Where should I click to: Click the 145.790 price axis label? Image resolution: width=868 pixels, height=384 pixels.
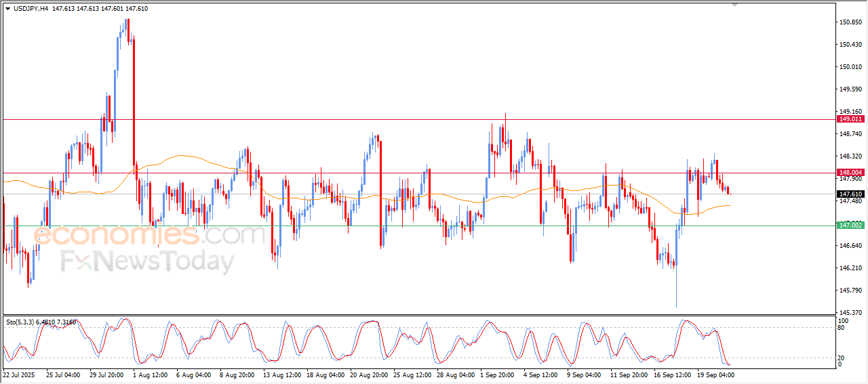[x=850, y=291]
